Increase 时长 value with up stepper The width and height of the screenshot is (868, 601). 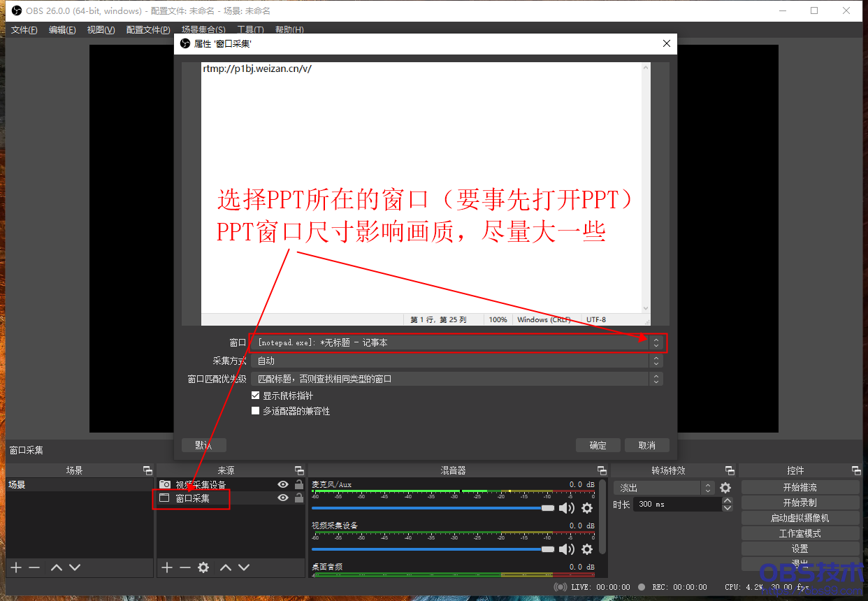(x=728, y=500)
